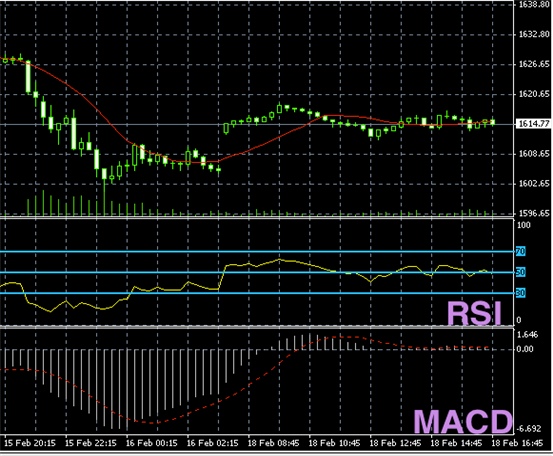
Task: Click the 16 Feb 00:15 time label
Action: point(152,443)
